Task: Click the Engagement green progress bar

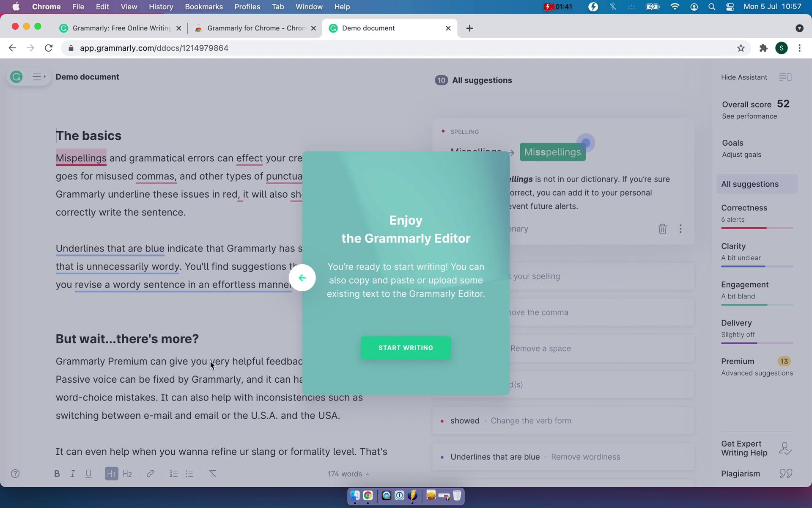Action: coord(757,305)
